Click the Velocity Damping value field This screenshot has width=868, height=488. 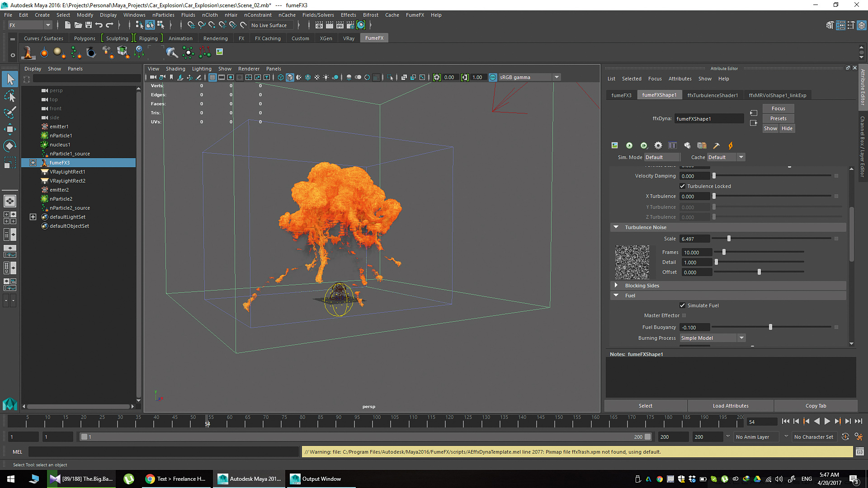695,176
